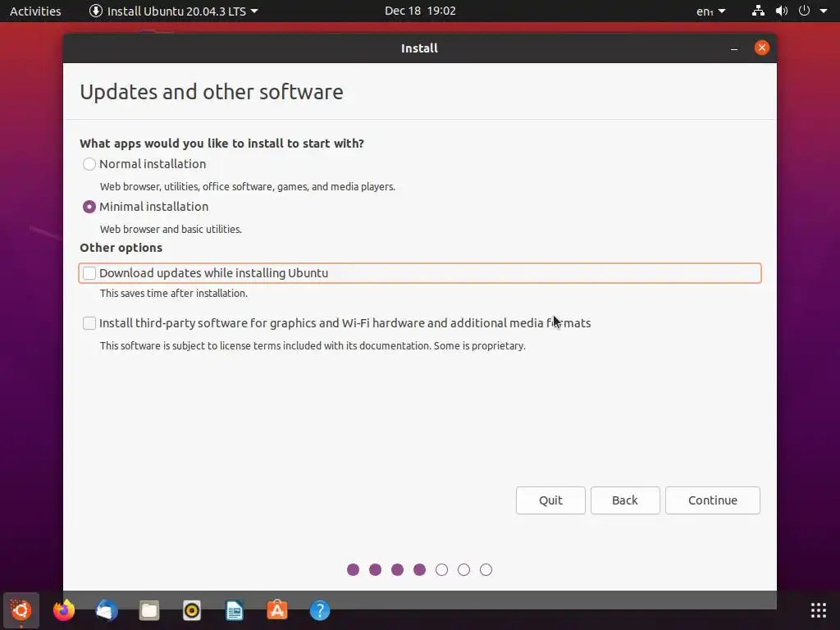Enable Install third-party software checkbox
Image resolution: width=840 pixels, height=630 pixels.
(x=89, y=323)
